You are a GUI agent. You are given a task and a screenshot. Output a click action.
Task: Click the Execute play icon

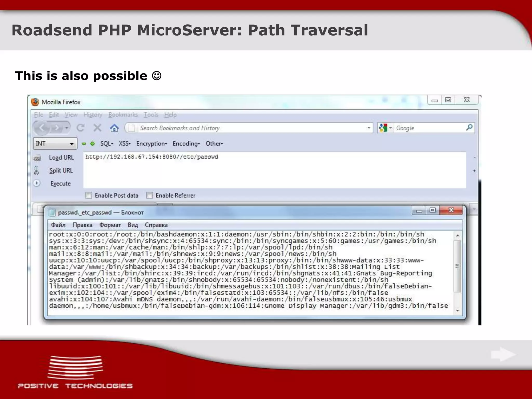(37, 183)
